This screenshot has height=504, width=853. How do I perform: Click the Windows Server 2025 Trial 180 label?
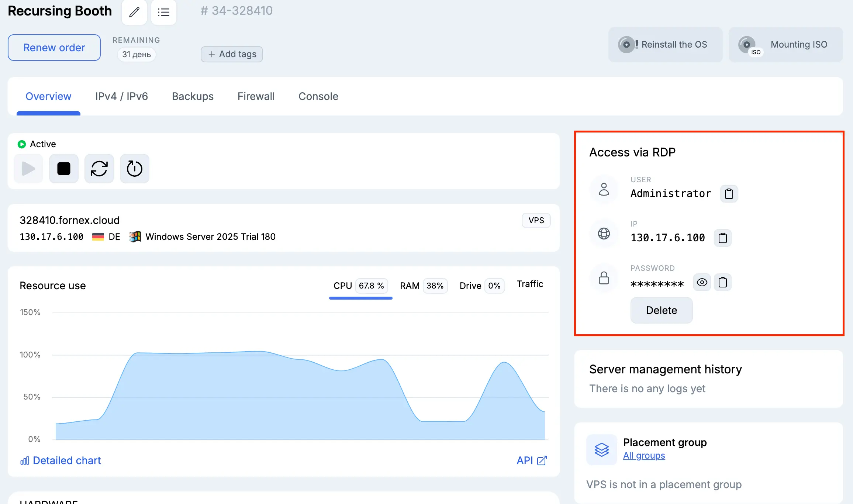pyautogui.click(x=211, y=237)
